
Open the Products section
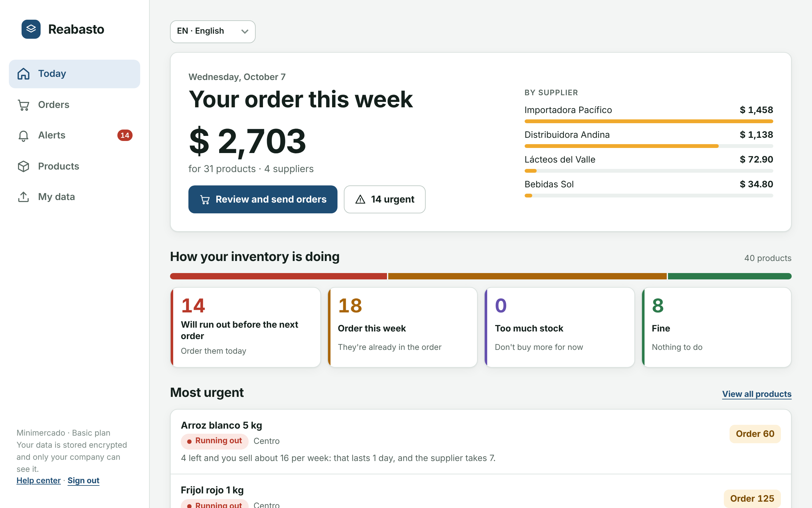[75, 166]
